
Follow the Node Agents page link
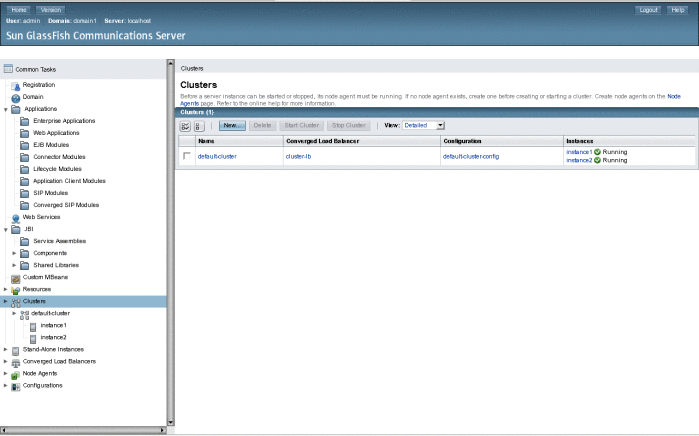(673, 96)
